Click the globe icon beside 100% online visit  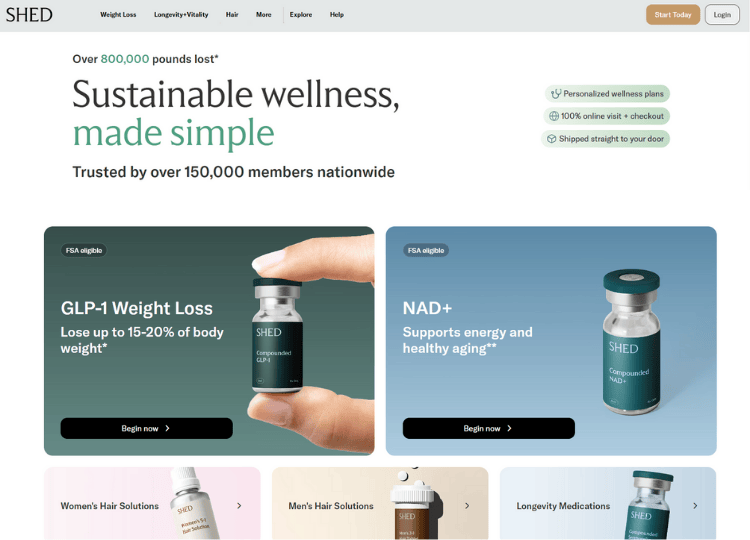click(553, 116)
